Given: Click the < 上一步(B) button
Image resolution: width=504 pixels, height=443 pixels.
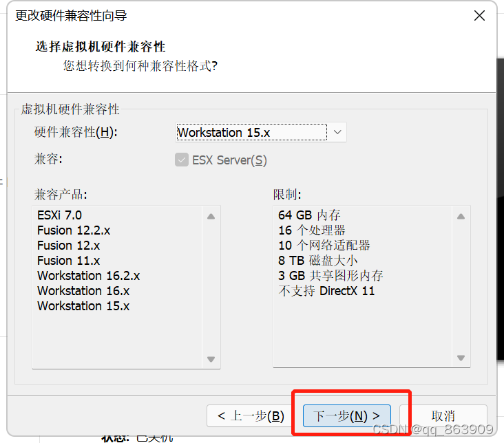Looking at the screenshot, I should pos(251,415).
